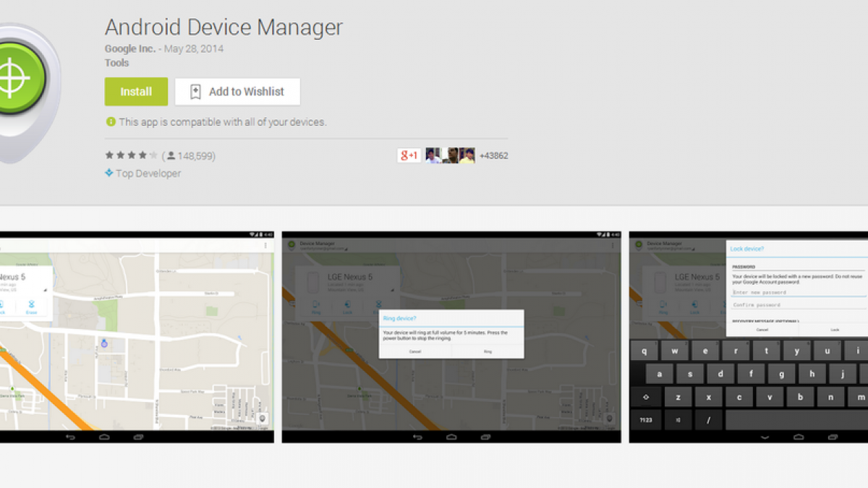Click the overflow menu in first screenshot

(265, 246)
